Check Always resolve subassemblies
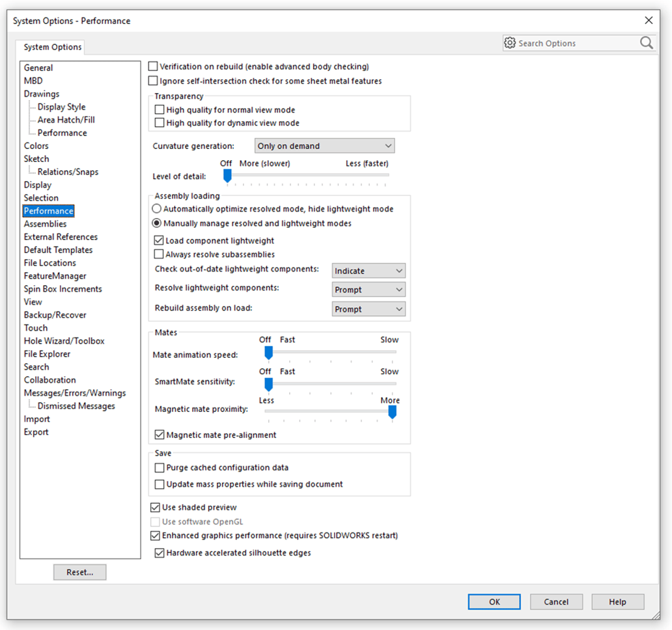672x630 pixels. point(160,254)
